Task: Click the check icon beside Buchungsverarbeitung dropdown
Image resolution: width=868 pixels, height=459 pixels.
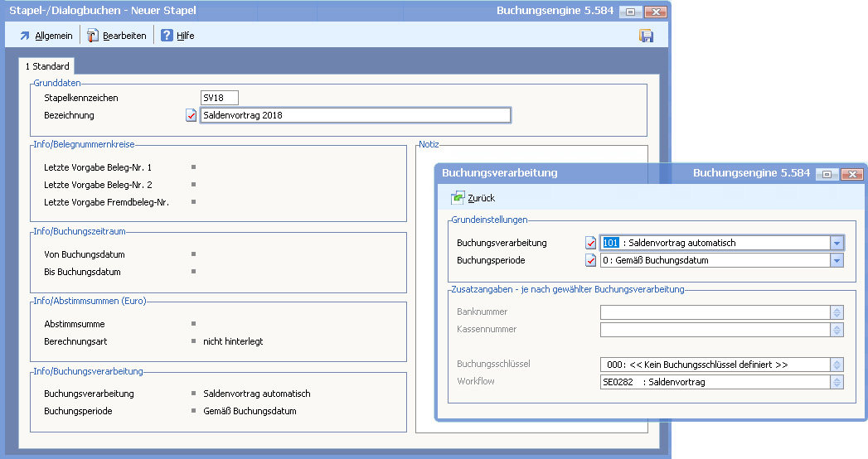Action: coord(591,244)
